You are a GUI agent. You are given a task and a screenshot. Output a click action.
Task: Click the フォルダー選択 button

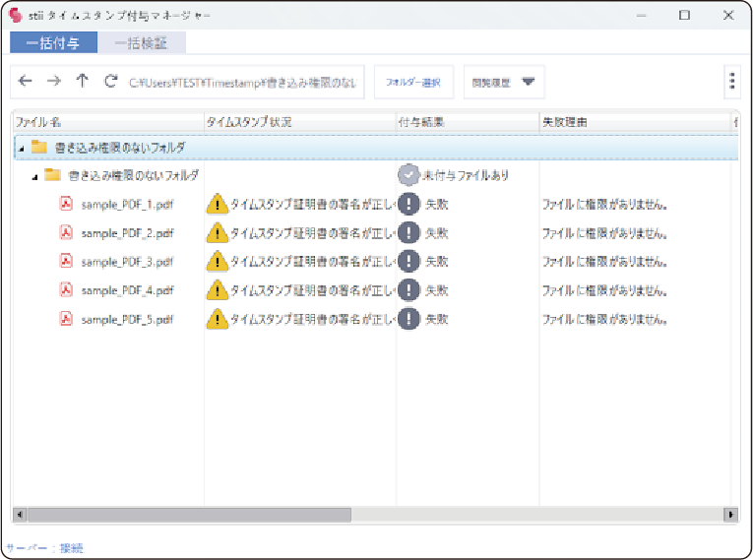point(412,83)
